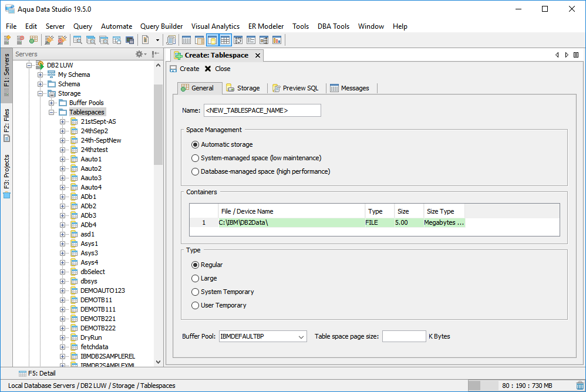Open the Servers panel gear settings
This screenshot has height=392, width=586.
point(140,54)
